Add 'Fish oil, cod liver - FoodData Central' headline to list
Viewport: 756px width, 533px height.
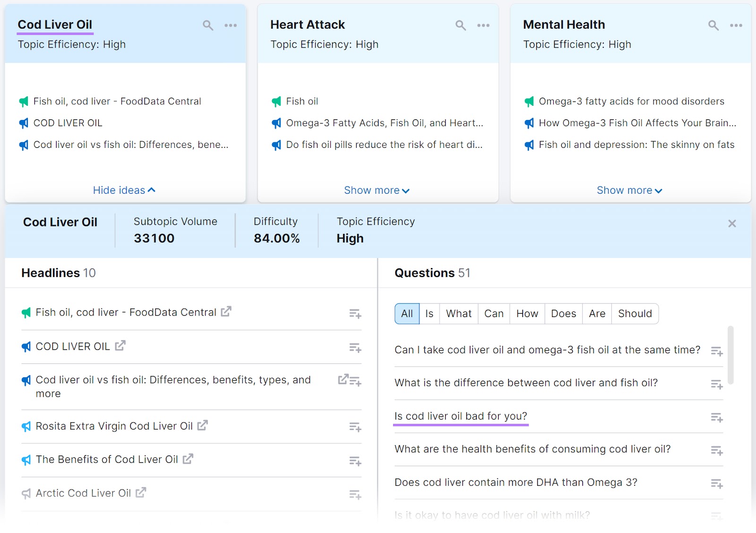pyautogui.click(x=355, y=314)
